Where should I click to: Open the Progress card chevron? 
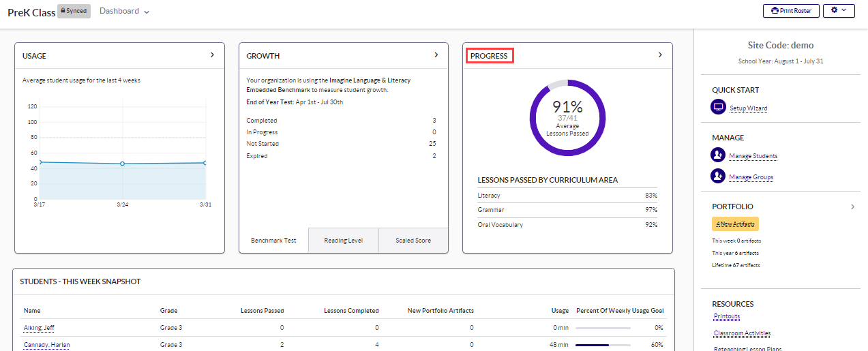[x=660, y=55]
